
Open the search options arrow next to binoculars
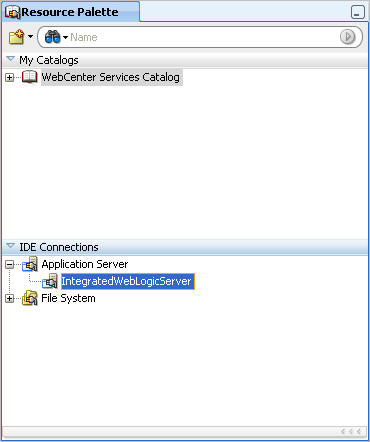[x=65, y=37]
